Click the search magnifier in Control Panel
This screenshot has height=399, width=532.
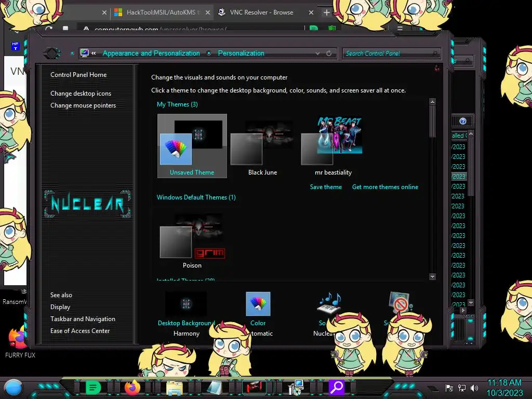point(435,54)
